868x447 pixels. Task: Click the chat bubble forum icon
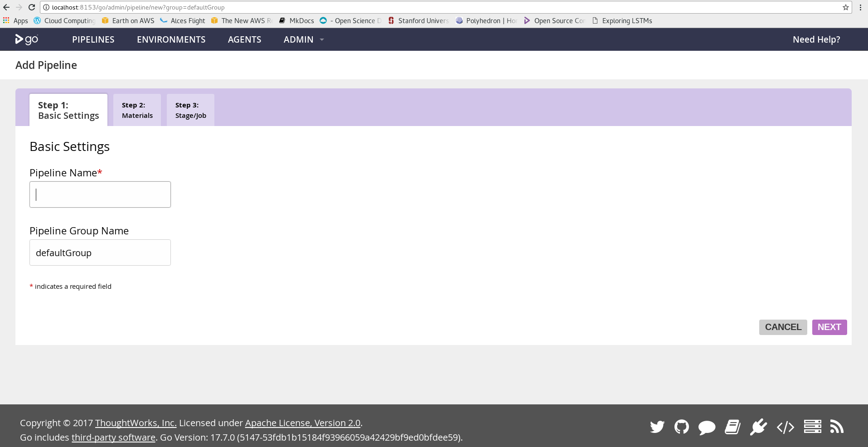point(707,427)
